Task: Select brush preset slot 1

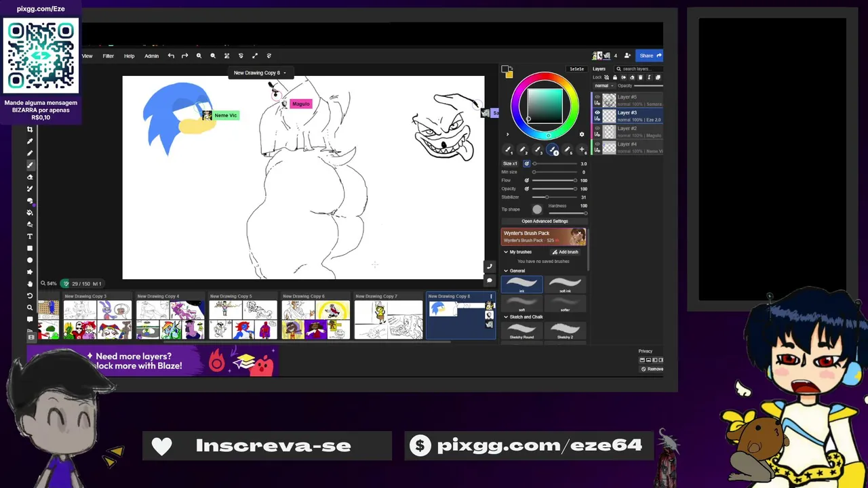Action: point(508,149)
